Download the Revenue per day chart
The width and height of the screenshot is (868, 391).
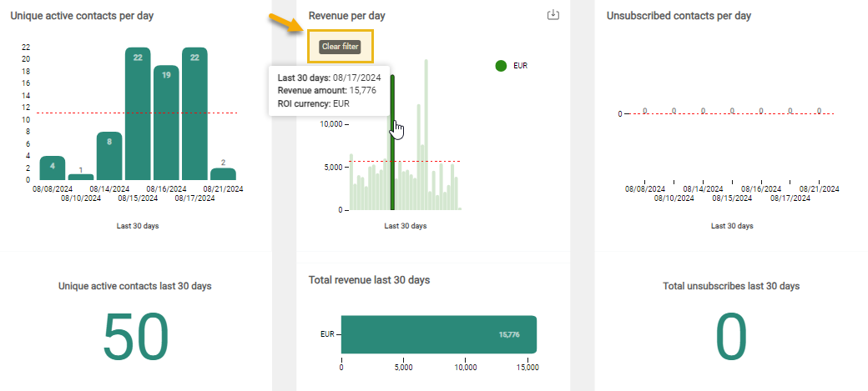pyautogui.click(x=552, y=15)
